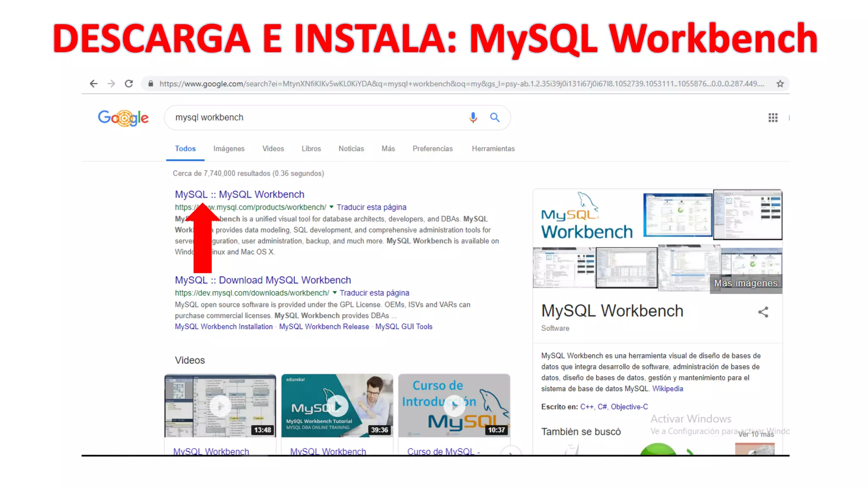Screen dimensions: 868x488
Task: Click the Más imágenes thumbnail
Action: pos(746,283)
